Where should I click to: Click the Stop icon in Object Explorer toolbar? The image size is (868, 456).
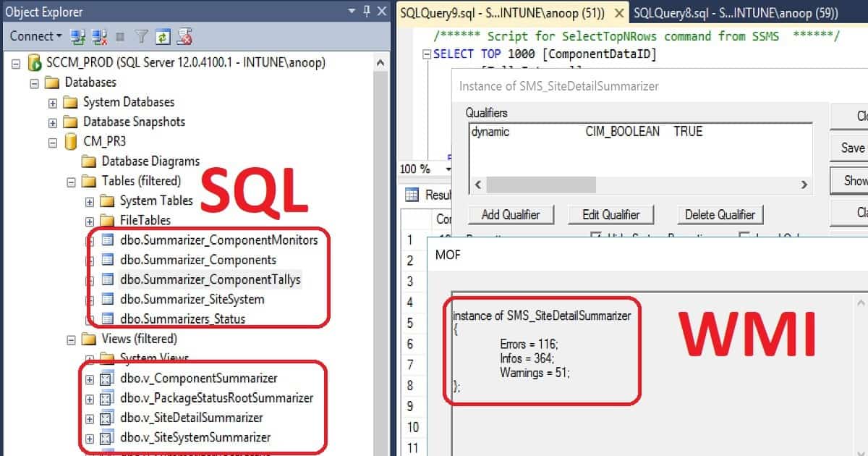(x=119, y=37)
